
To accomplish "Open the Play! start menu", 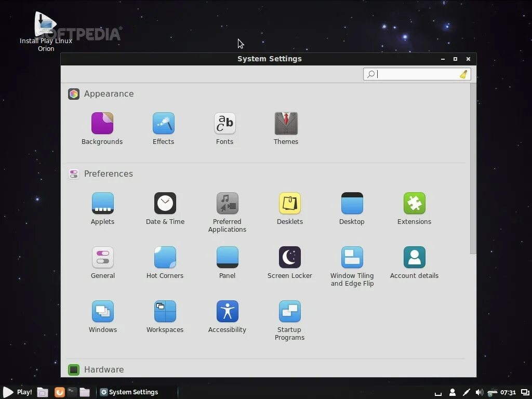I will [17, 392].
